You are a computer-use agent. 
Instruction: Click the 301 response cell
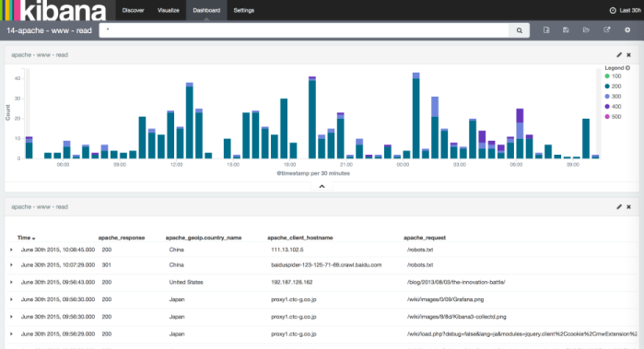(x=106, y=265)
